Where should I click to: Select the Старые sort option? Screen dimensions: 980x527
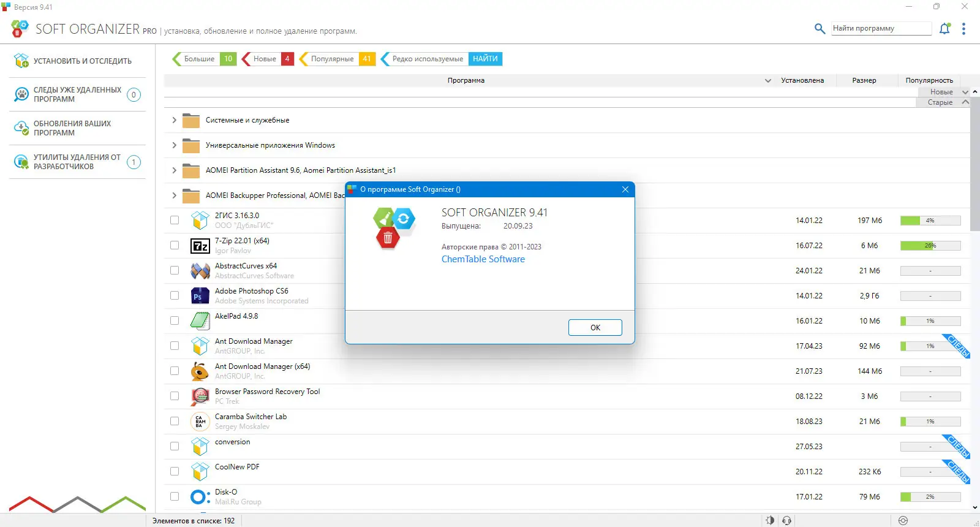tap(943, 102)
